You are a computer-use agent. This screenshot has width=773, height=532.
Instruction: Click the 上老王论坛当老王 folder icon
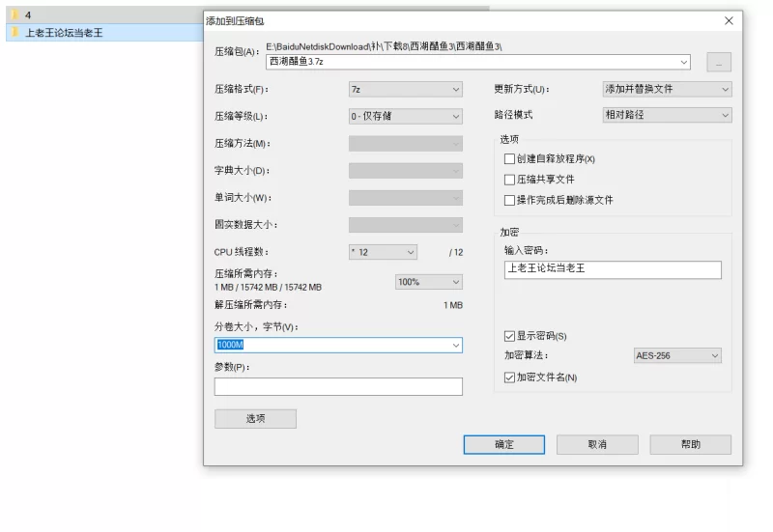pos(14,33)
